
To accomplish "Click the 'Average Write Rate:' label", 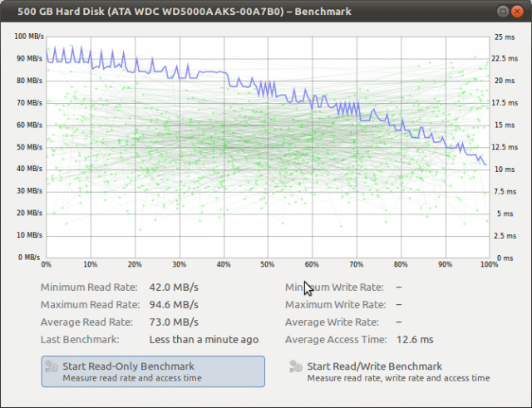I will (x=332, y=322).
